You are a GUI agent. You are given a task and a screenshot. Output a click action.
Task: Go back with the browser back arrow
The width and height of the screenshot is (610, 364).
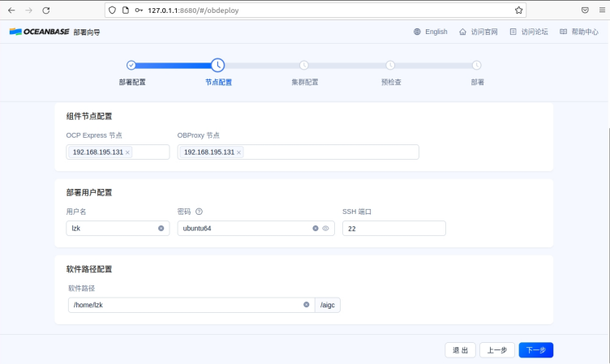click(11, 11)
